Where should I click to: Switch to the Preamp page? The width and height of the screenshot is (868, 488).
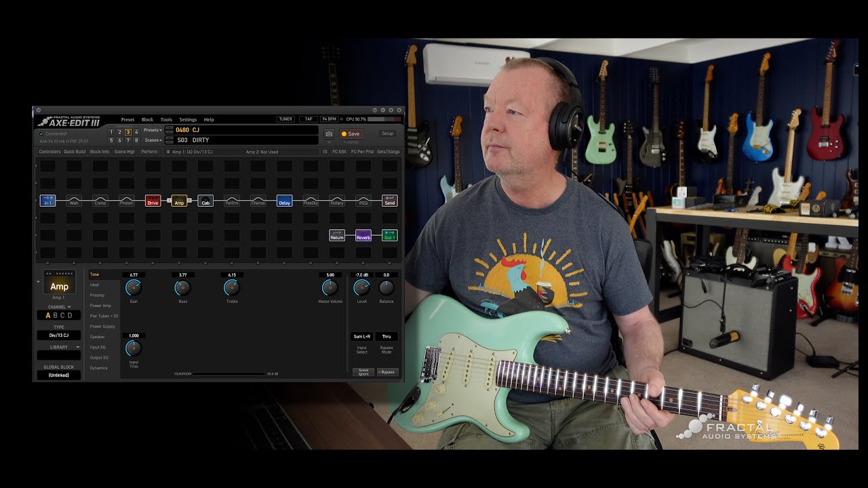click(x=97, y=295)
